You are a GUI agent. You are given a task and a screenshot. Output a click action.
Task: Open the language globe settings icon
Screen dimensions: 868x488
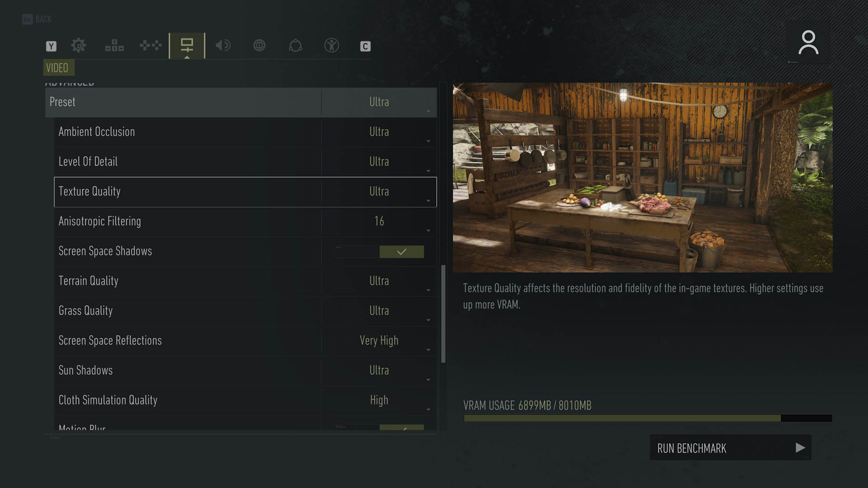(x=259, y=46)
